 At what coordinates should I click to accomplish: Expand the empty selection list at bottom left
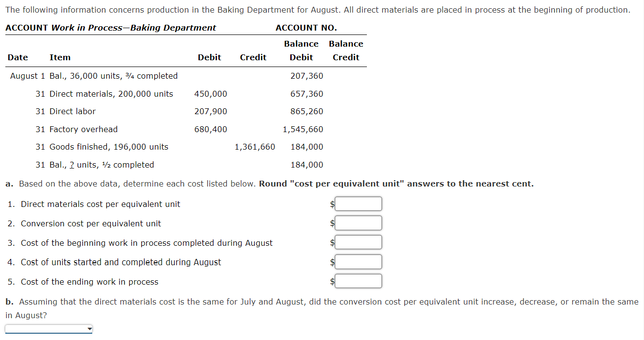(49, 328)
